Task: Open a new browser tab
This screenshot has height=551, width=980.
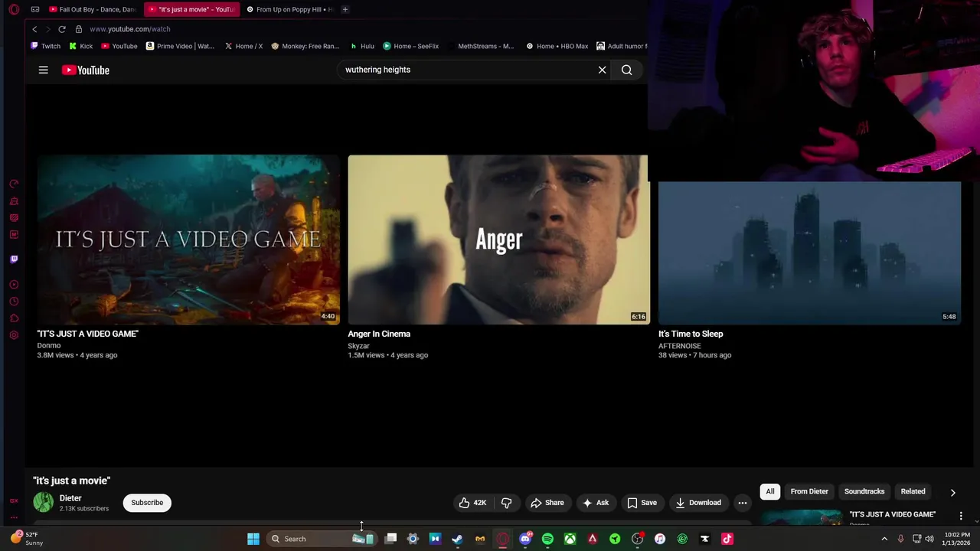Action: (345, 9)
